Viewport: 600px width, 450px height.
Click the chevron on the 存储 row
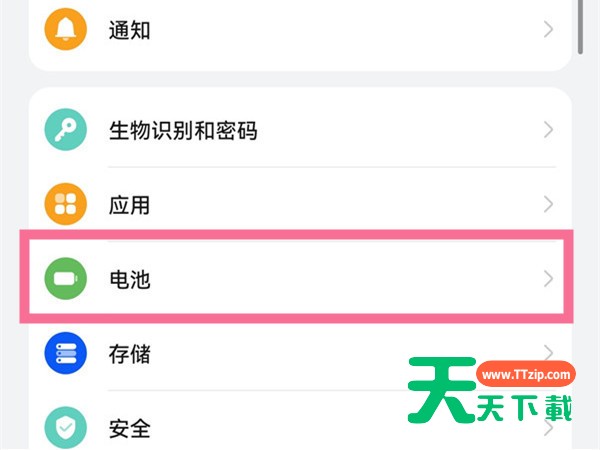click(x=548, y=351)
